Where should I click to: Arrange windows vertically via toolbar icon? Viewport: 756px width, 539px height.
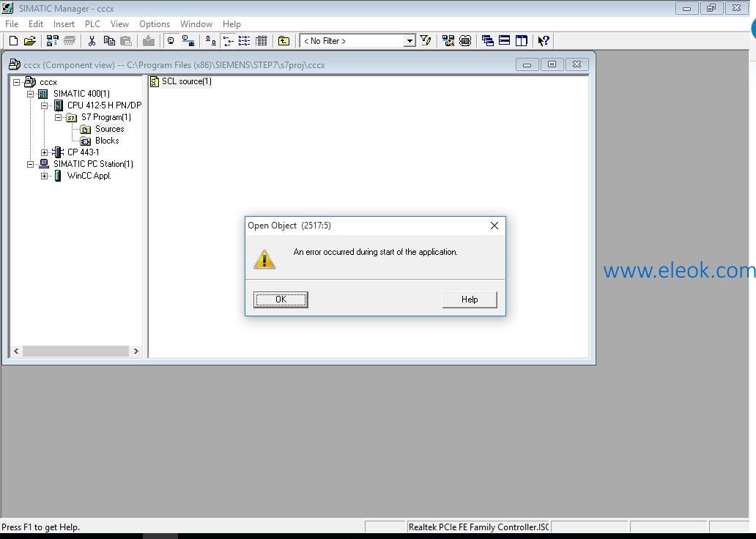tap(521, 41)
